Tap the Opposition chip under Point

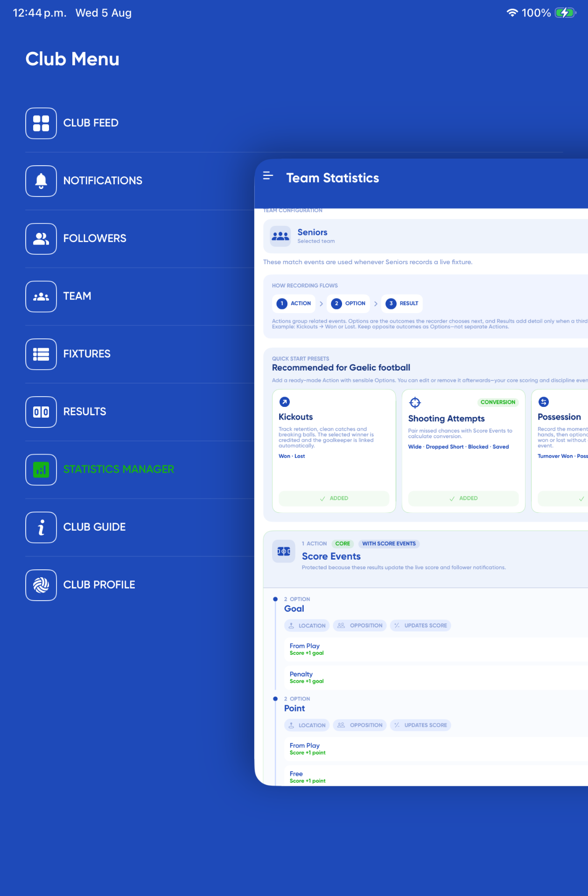(360, 725)
